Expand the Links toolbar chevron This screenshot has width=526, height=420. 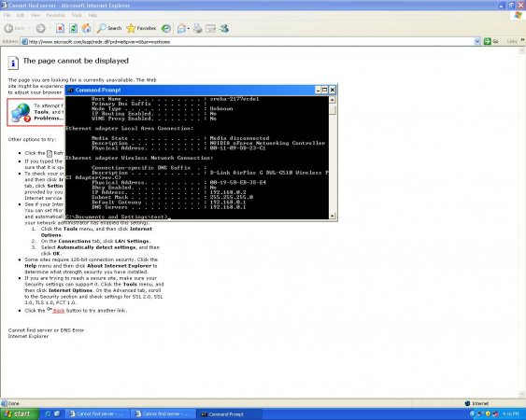coord(522,40)
